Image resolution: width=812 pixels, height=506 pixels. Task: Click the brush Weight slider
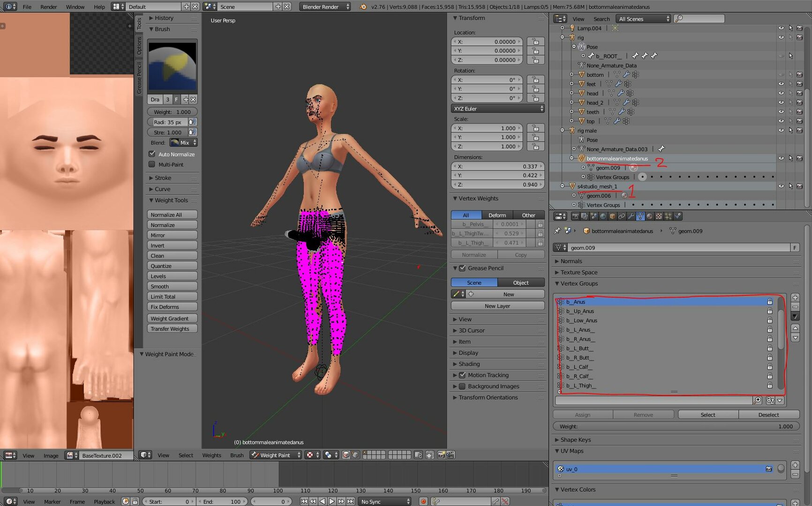click(x=172, y=112)
